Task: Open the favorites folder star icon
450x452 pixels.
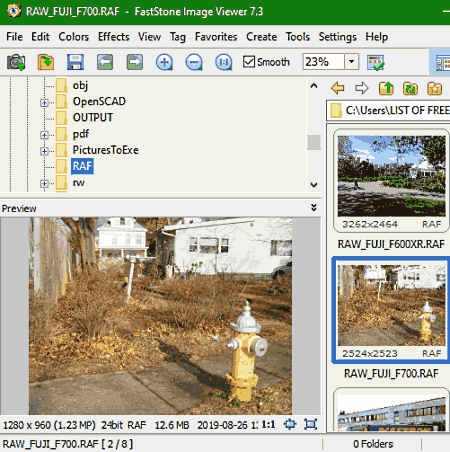Action: click(x=435, y=88)
